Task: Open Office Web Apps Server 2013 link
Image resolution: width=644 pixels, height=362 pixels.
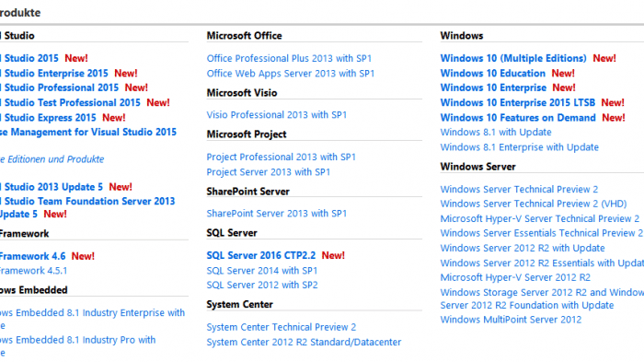Action: (291, 73)
